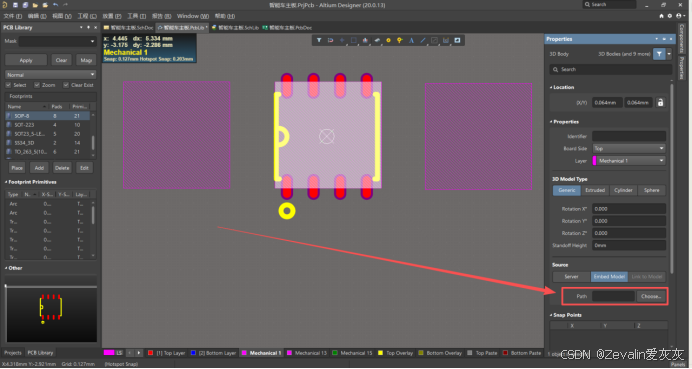Image resolution: width=692 pixels, height=369 pixels.
Task: Click the settings gear icon at the top right
Action: pyautogui.click(x=669, y=16)
